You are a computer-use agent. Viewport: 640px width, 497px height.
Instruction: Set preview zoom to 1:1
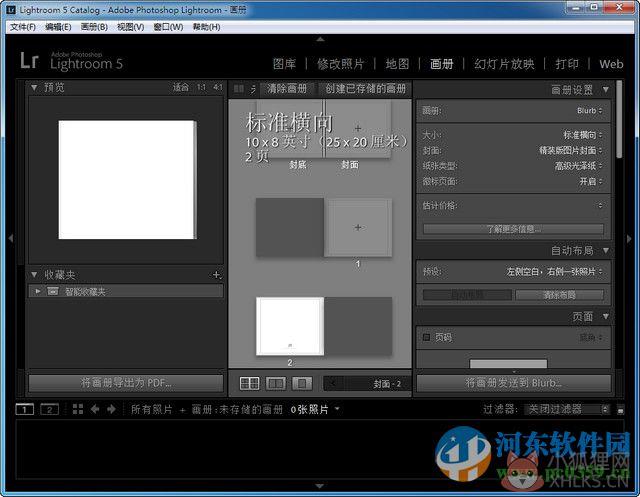click(x=201, y=87)
